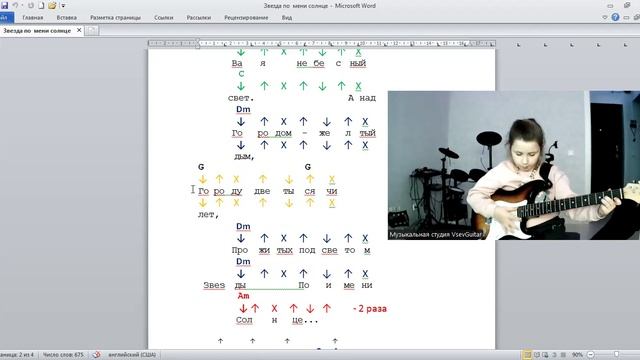This screenshot has width=640, height=360.
Task: Click the green 'C' chord label
Action: click(x=241, y=74)
